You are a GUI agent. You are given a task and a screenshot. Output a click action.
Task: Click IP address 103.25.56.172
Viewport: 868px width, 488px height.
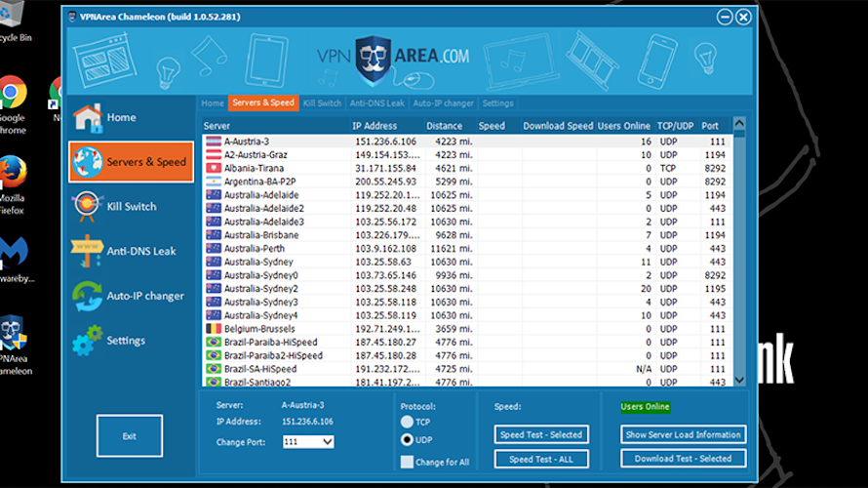[x=385, y=222]
